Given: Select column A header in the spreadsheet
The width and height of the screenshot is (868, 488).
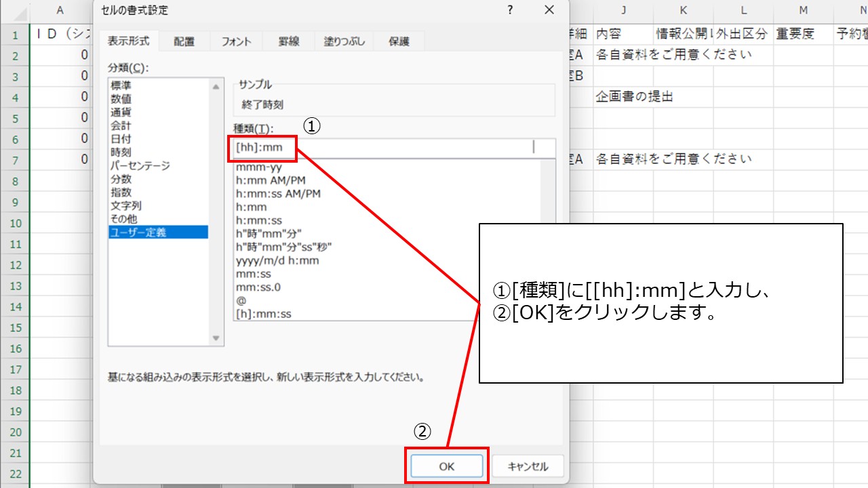Looking at the screenshot, I should point(60,10).
